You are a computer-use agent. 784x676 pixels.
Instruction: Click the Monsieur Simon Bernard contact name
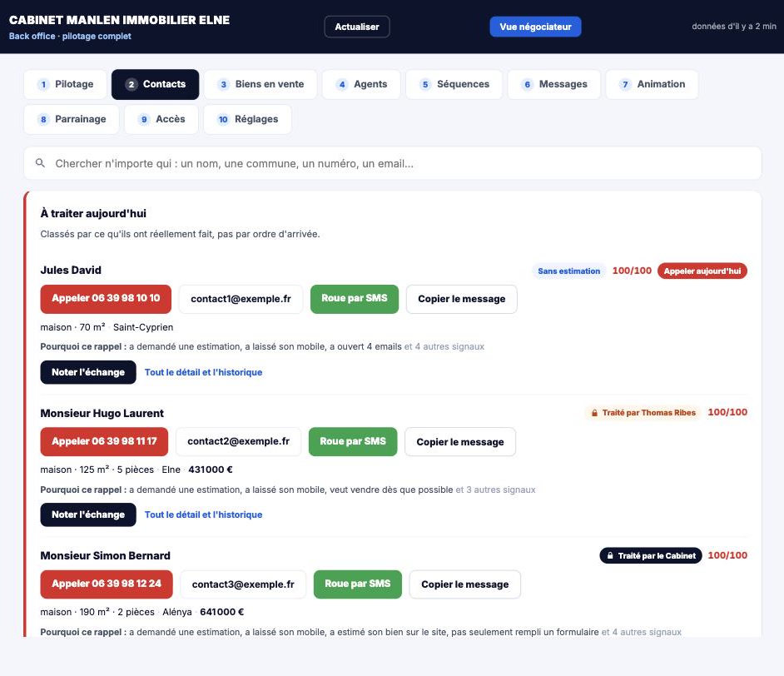click(x=106, y=556)
